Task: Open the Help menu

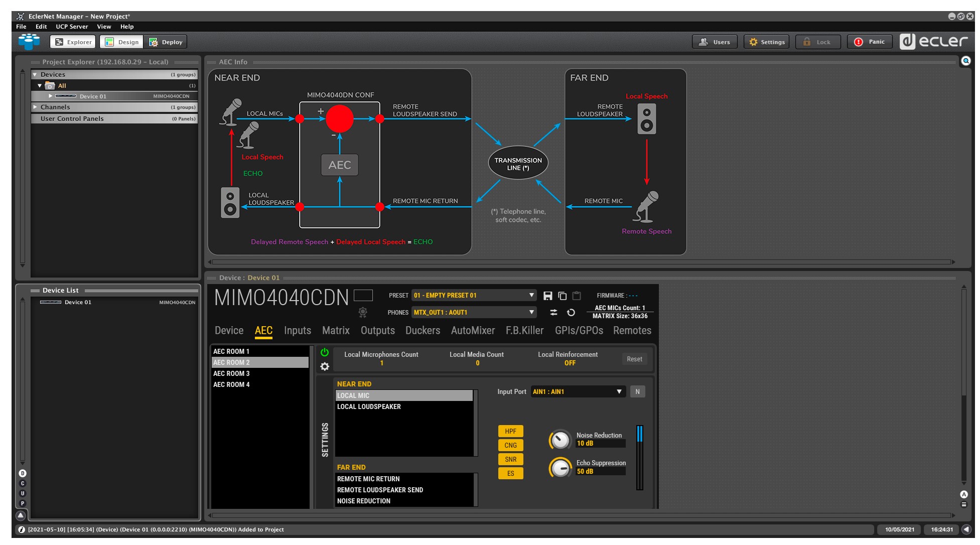Action: [x=127, y=27]
